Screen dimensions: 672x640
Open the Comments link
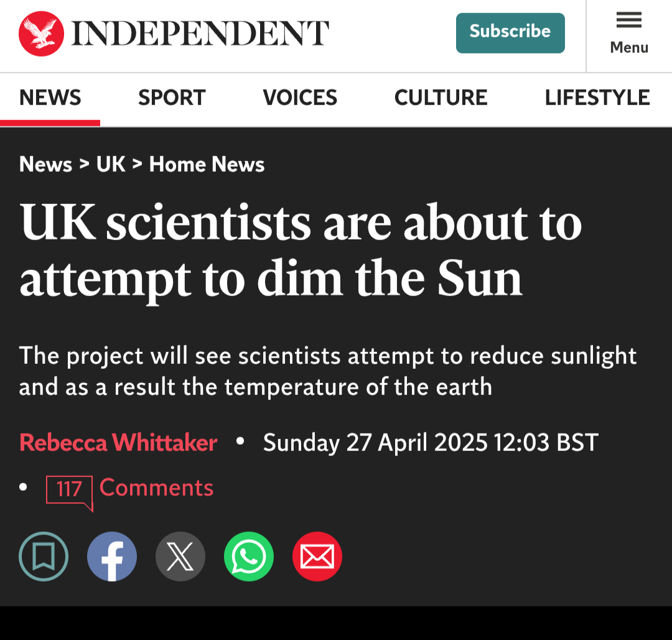click(156, 488)
